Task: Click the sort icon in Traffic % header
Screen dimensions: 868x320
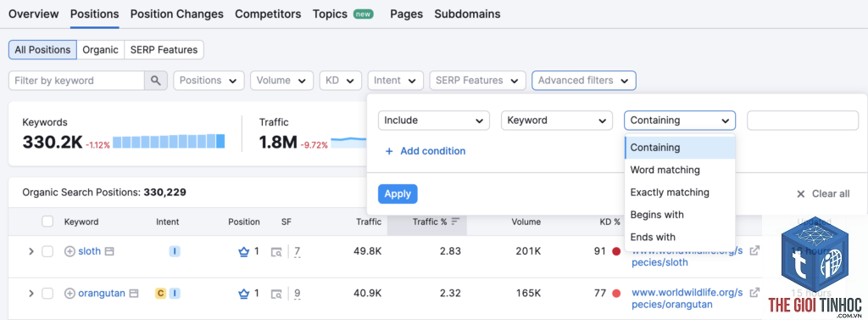Action: coord(455,222)
